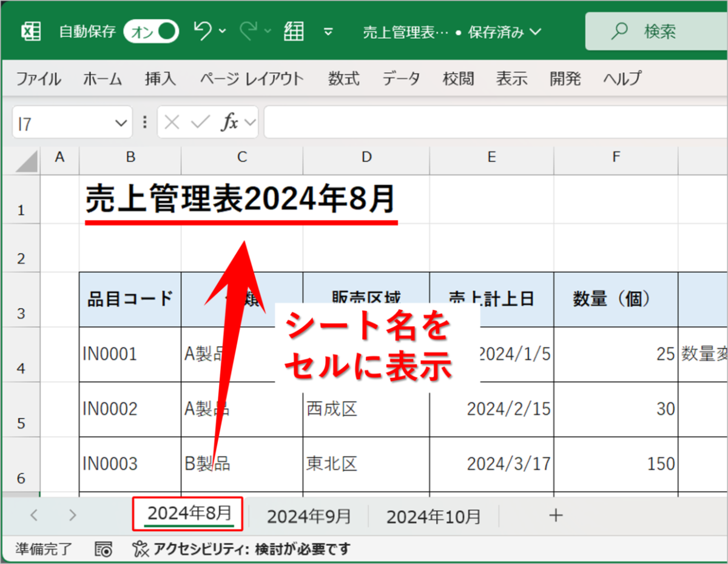Viewport: 728px width, 564px height.
Task: Click the next sheet navigation arrow
Action: (72, 515)
